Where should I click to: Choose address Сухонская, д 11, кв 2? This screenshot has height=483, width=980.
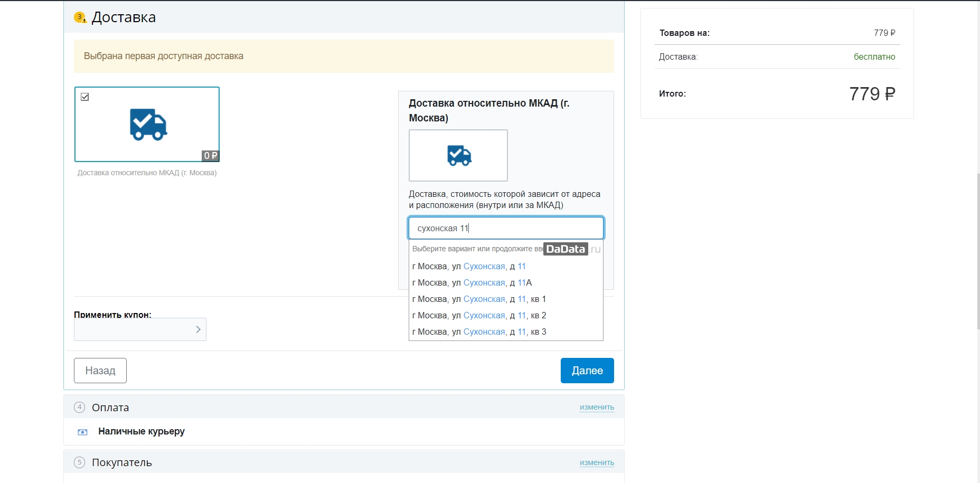pyautogui.click(x=479, y=316)
